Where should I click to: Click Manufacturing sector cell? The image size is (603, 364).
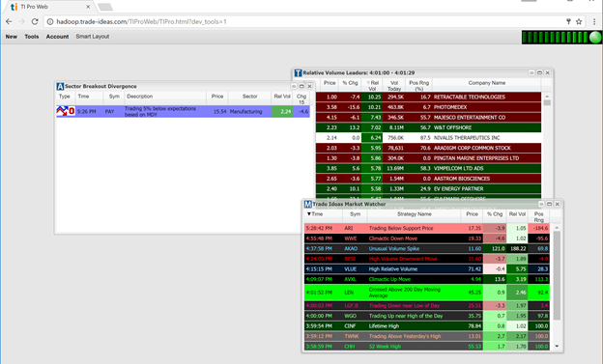(246, 112)
